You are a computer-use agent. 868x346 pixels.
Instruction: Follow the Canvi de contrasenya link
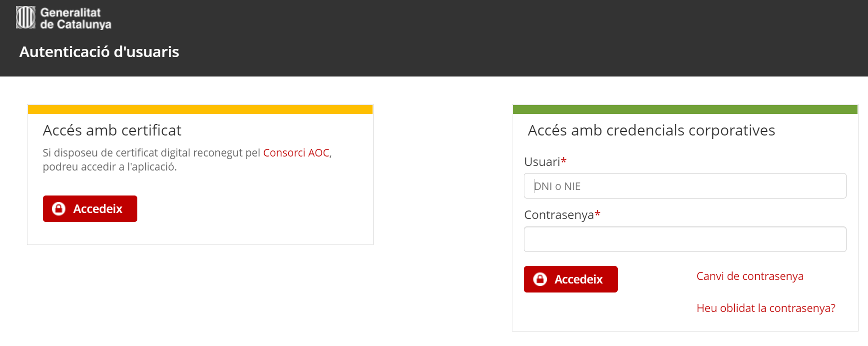[x=750, y=276]
